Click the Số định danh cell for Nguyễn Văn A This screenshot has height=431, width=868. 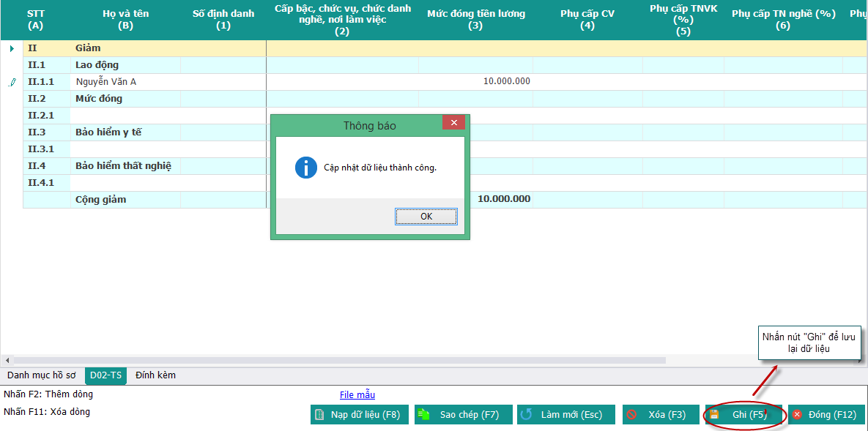pos(223,82)
